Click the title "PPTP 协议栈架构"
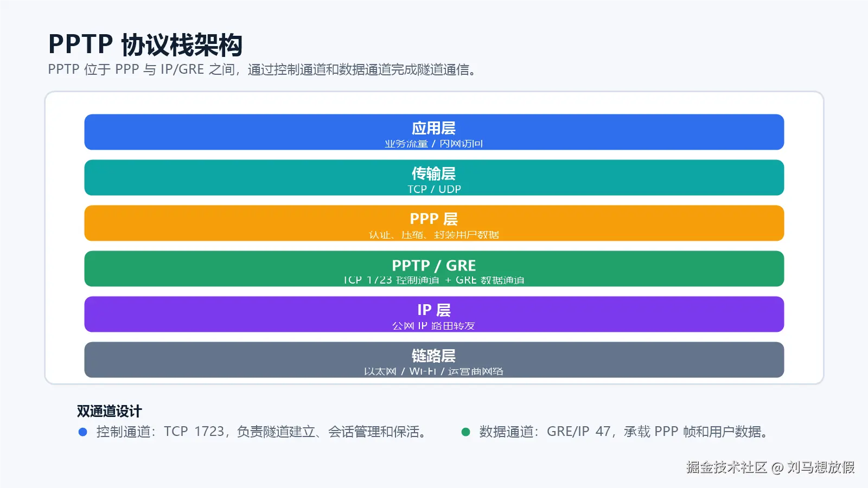Viewport: 868px width, 488px height. pyautogui.click(x=145, y=44)
